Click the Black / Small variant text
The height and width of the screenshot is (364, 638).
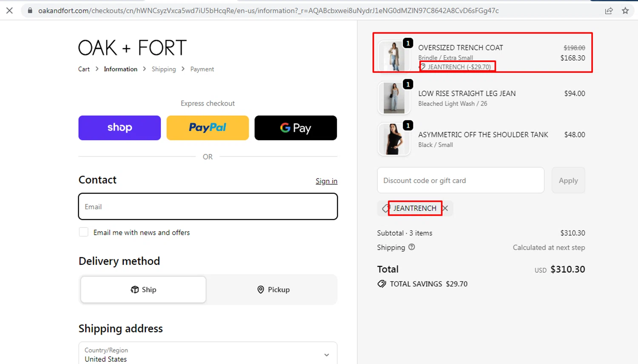coord(436,145)
